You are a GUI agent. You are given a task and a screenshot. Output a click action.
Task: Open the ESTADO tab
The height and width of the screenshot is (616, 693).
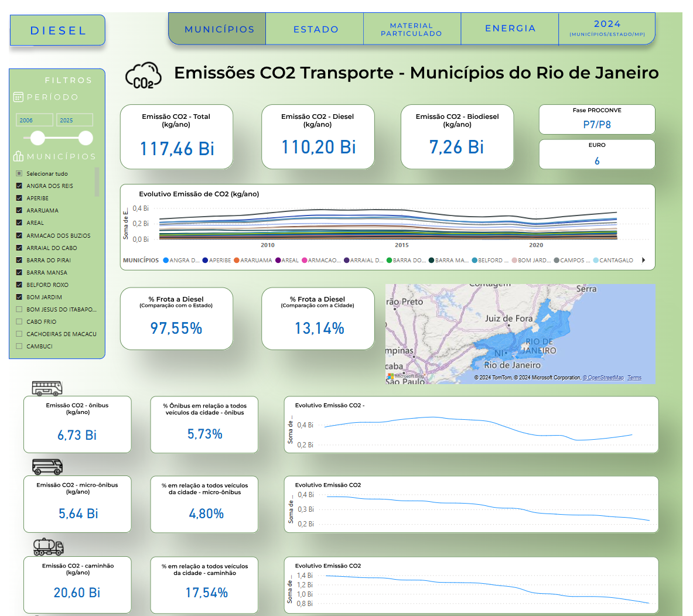coord(316,29)
